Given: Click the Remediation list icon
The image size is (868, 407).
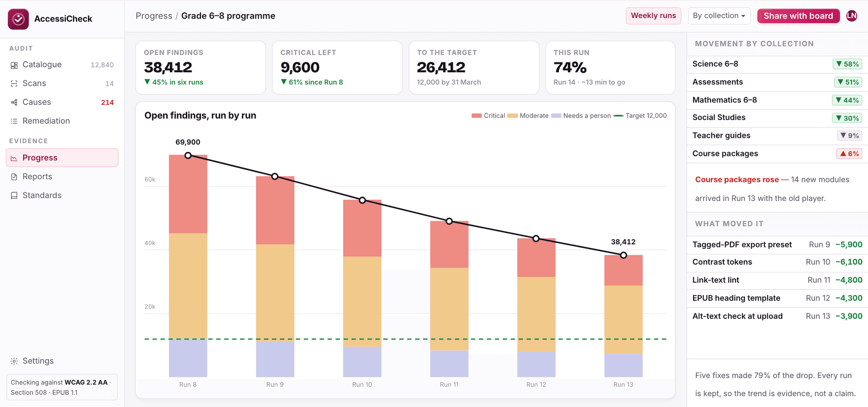Looking at the screenshot, I should pos(14,121).
